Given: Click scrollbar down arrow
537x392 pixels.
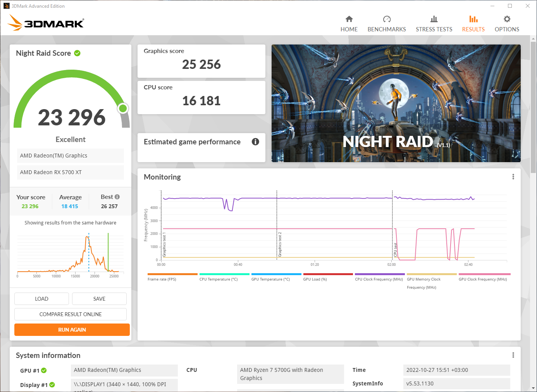Looking at the screenshot, I should click(534, 388).
